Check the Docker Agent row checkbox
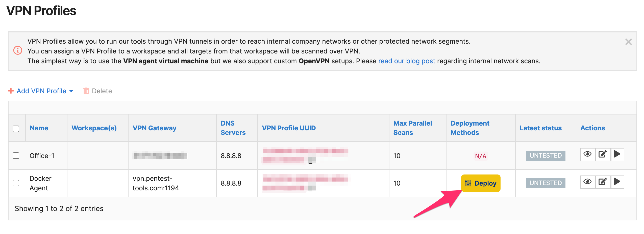Image resolution: width=644 pixels, height=234 pixels. click(x=16, y=183)
